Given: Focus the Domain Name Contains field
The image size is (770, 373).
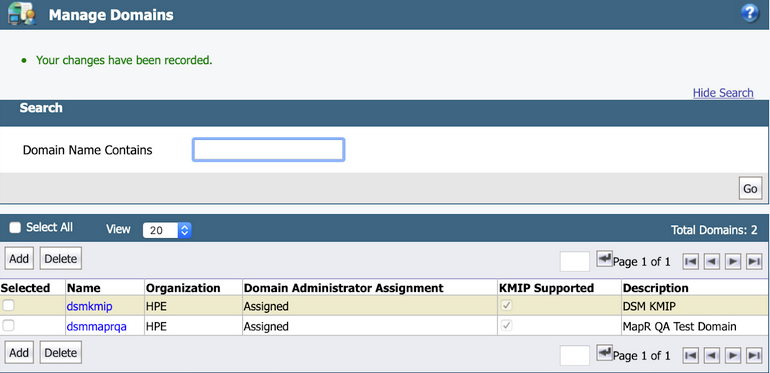Looking at the screenshot, I should tap(268, 150).
